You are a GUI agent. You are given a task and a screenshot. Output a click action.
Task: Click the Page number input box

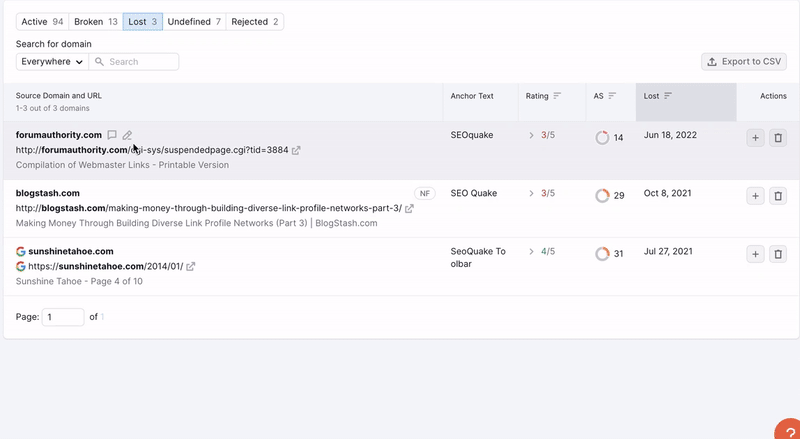point(63,317)
